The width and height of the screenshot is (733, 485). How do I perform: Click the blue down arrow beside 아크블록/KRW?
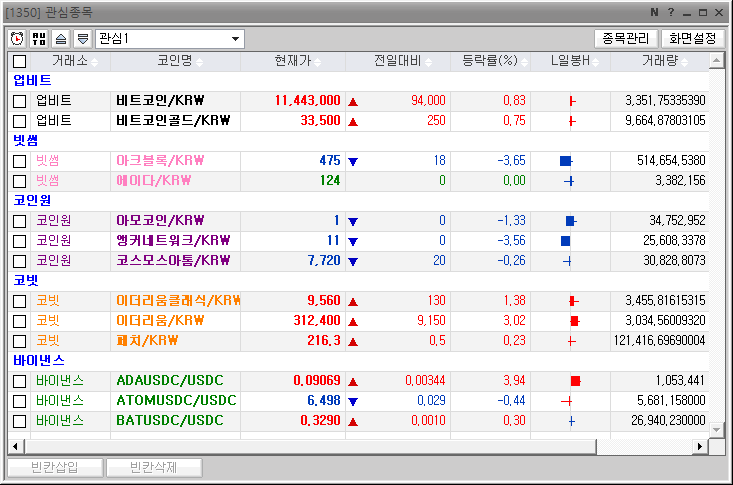(x=353, y=161)
